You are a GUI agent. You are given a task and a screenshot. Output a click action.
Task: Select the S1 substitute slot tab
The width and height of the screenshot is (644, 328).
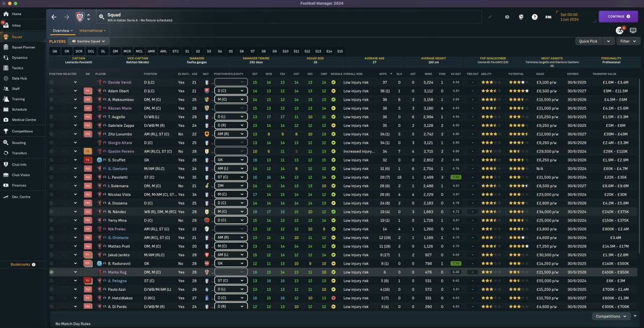click(187, 51)
